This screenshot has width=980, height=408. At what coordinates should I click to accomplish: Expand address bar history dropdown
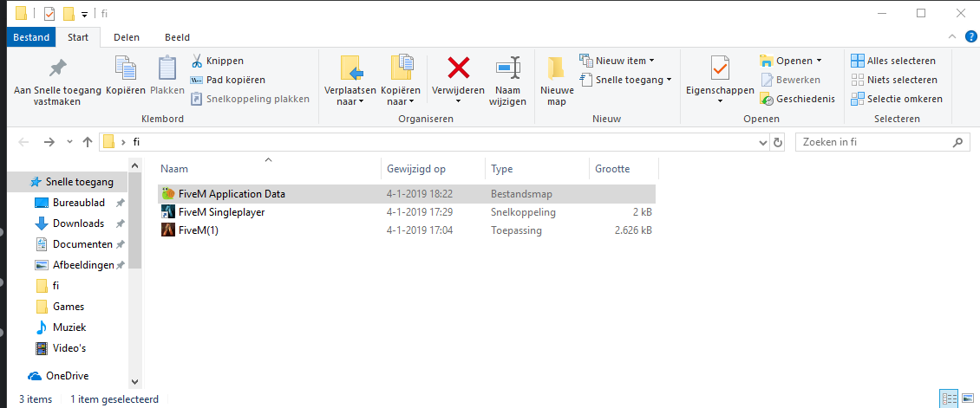click(763, 142)
